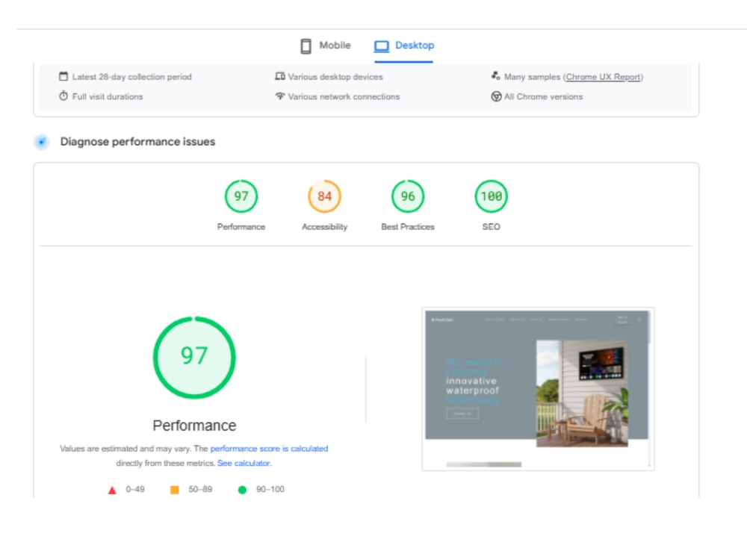The height and width of the screenshot is (560, 747).
Task: Select the 96 Best Practices score gauge
Action: [408, 196]
